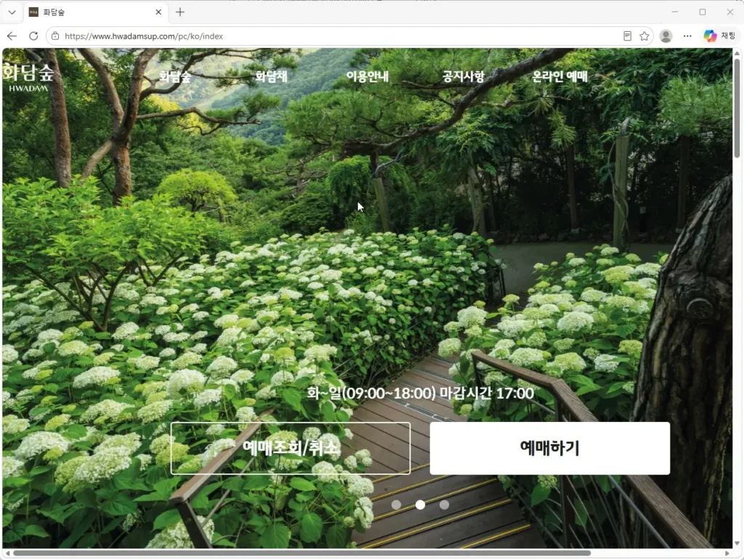Close the 화담숲 tab
Viewport: 744px width, 560px height.
point(158,12)
